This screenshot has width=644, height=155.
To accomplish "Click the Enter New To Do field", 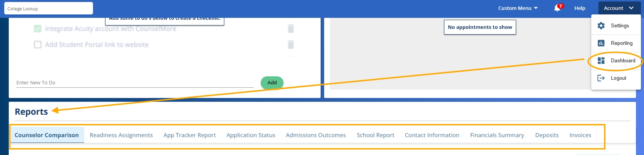I will 135,83.
